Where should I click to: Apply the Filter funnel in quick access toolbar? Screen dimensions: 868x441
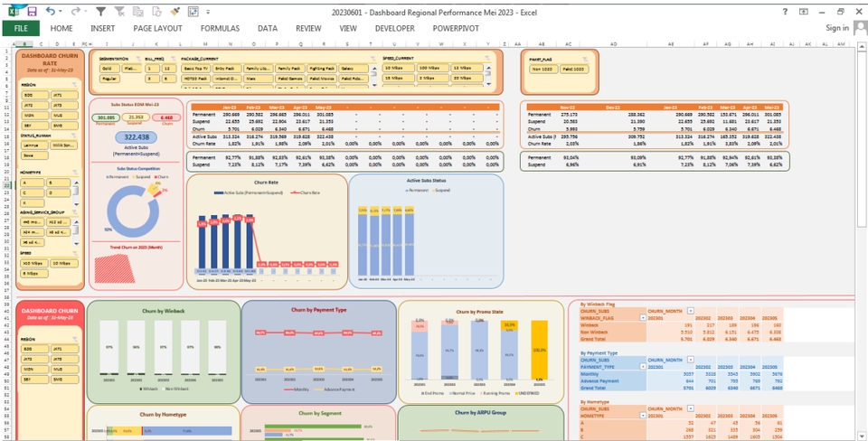tap(100, 11)
